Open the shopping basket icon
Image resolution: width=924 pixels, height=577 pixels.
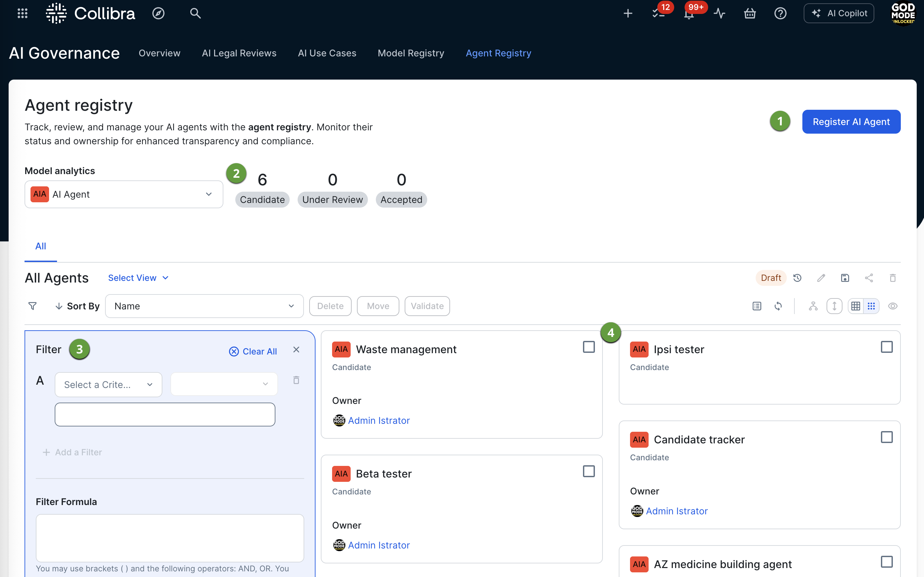(x=750, y=14)
